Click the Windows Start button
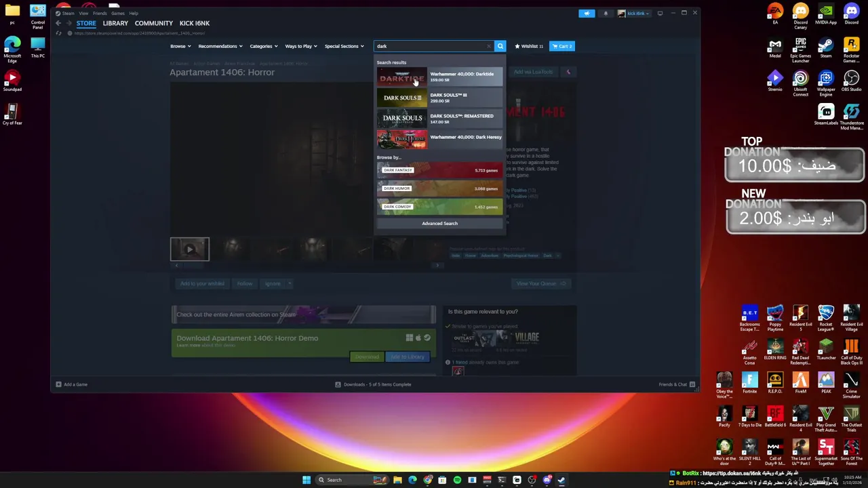This screenshot has width=868, height=488. (x=307, y=480)
